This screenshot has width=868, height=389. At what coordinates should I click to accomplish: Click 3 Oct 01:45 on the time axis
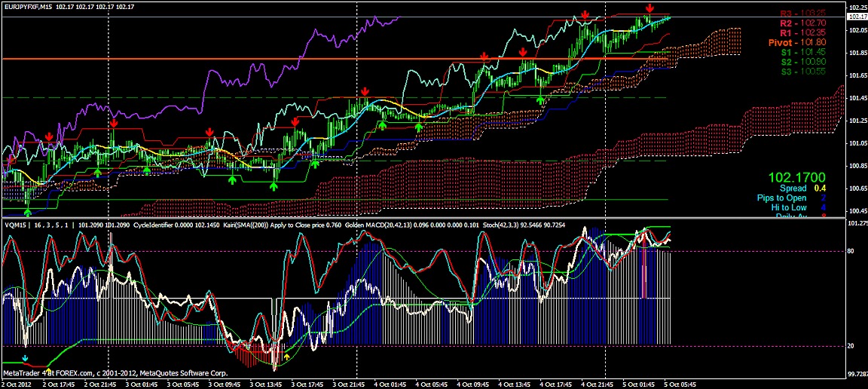pos(141,384)
